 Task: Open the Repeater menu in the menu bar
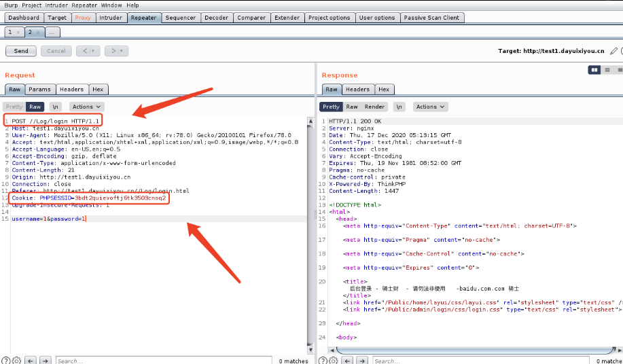click(84, 5)
